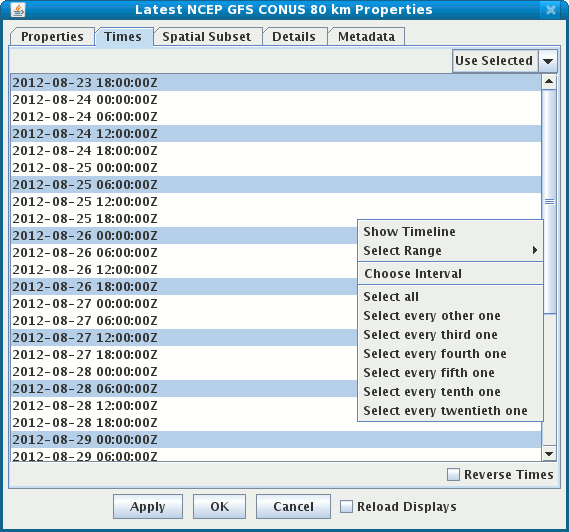The height and width of the screenshot is (532, 569).
Task: Choose Select every fourth one
Action: click(450, 353)
